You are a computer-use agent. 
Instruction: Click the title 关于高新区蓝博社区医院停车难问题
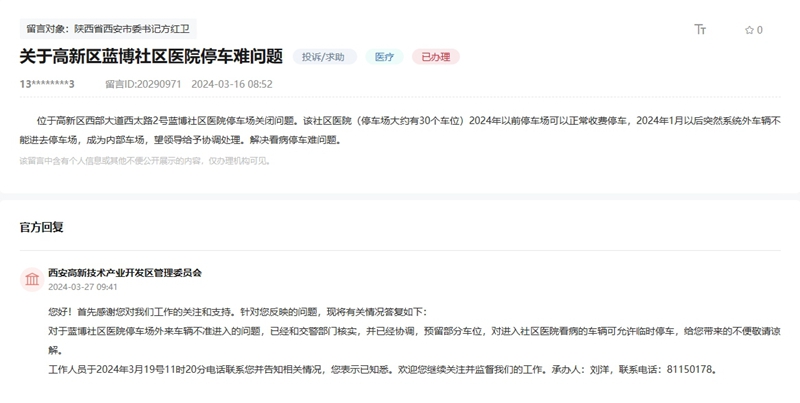click(150, 57)
